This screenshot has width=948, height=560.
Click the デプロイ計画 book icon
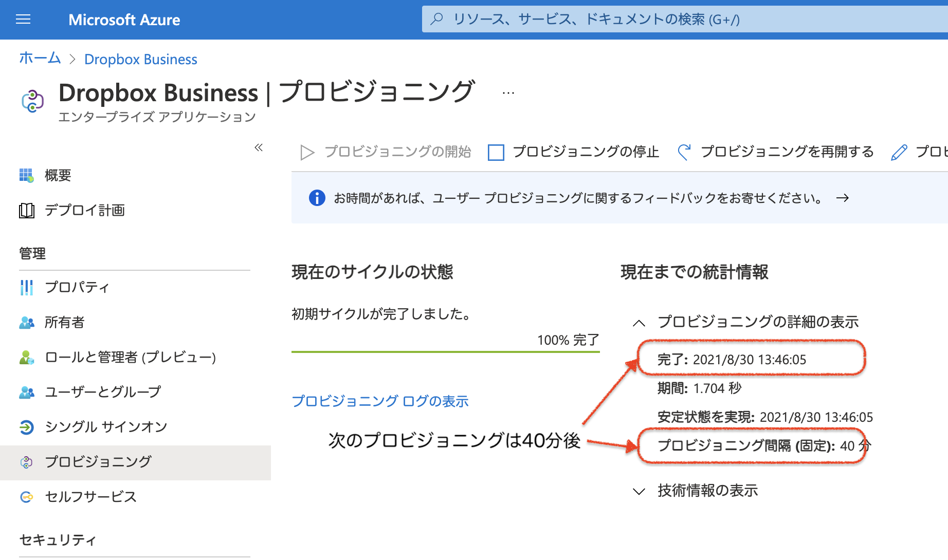27,210
